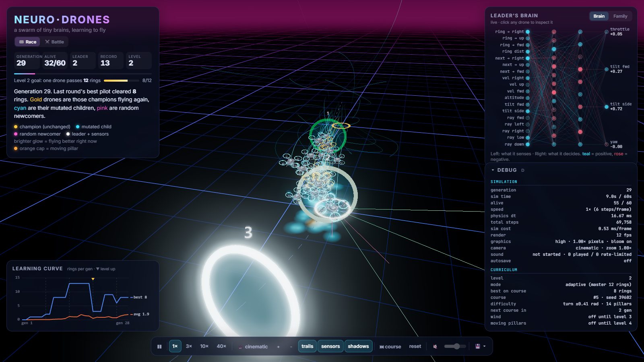Click the save floppy disk icon
Image resolution: width=644 pixels, height=362 pixels.
coord(478,346)
